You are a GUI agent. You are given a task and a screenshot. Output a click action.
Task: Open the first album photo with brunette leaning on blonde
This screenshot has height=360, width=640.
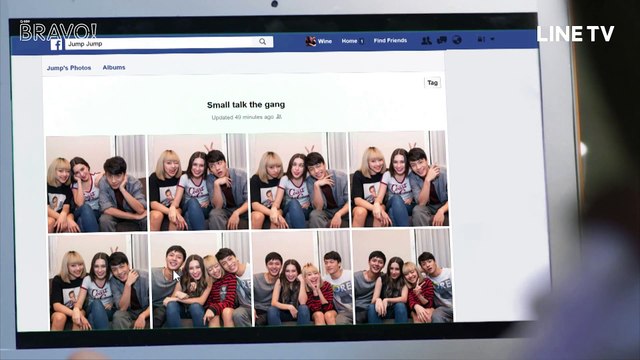pyautogui.click(x=97, y=184)
